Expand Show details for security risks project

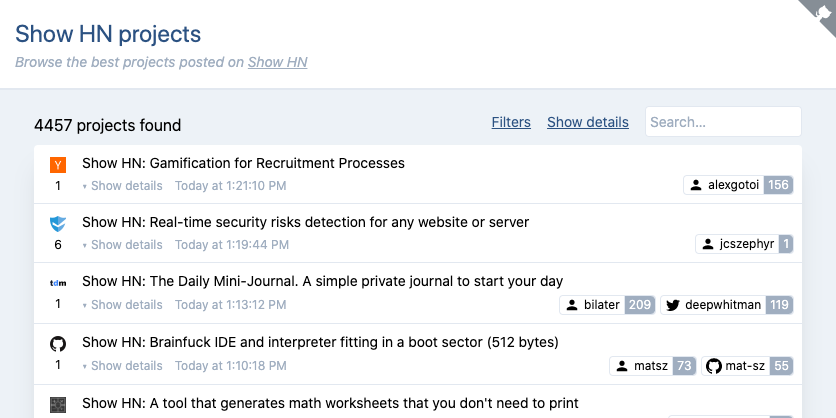tap(122, 245)
